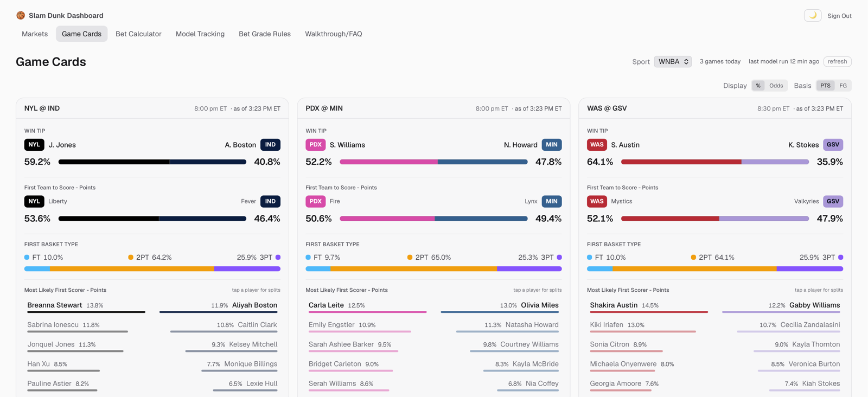This screenshot has height=397, width=868.
Task: Select the PDX badge next to Fire
Action: (316, 201)
